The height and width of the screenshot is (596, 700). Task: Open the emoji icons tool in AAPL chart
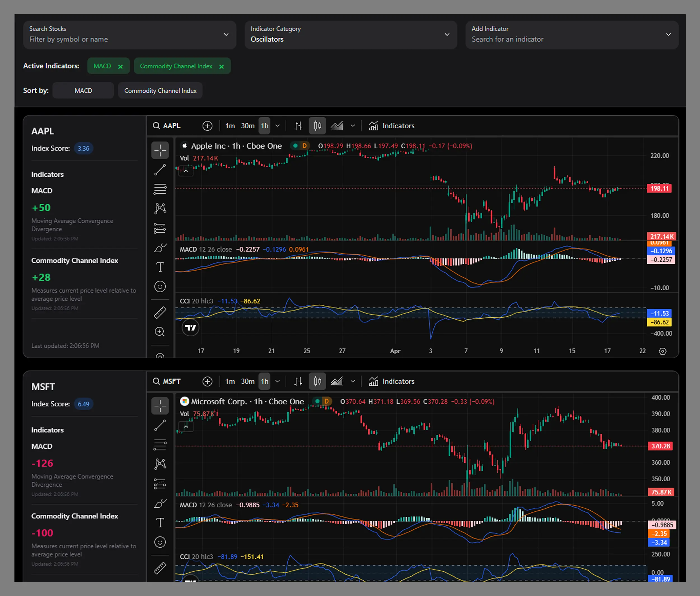tap(160, 287)
